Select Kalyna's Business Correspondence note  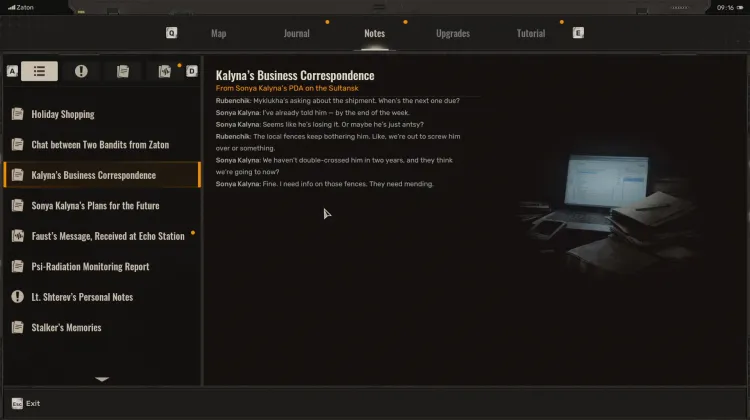(x=102, y=175)
